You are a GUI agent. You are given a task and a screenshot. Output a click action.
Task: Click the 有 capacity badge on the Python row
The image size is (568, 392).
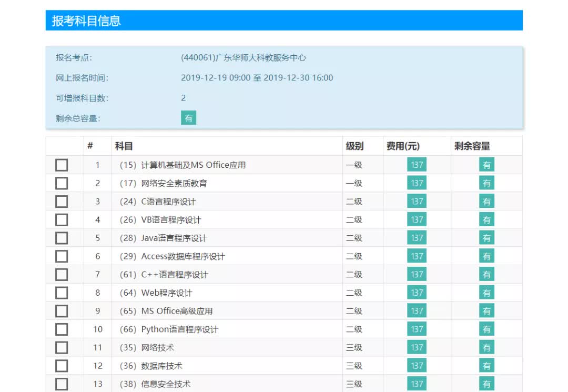486,329
